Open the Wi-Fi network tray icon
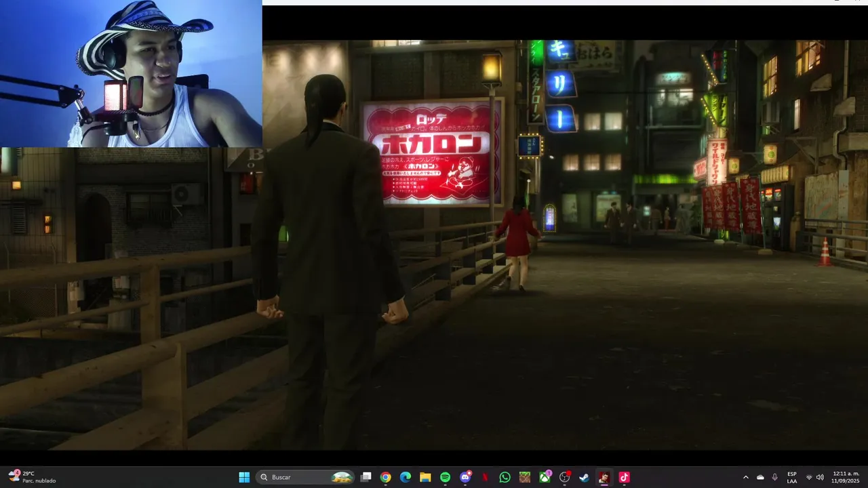Image resolution: width=868 pixels, height=488 pixels. point(808,477)
